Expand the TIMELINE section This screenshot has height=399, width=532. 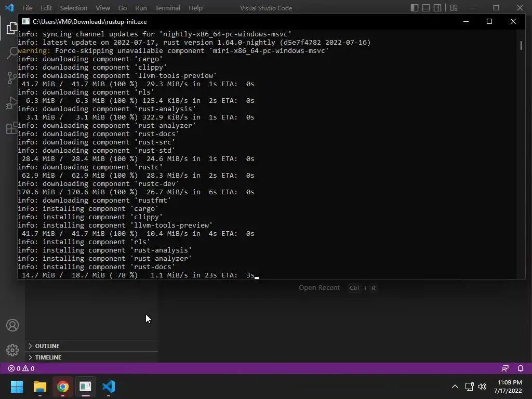91,357
